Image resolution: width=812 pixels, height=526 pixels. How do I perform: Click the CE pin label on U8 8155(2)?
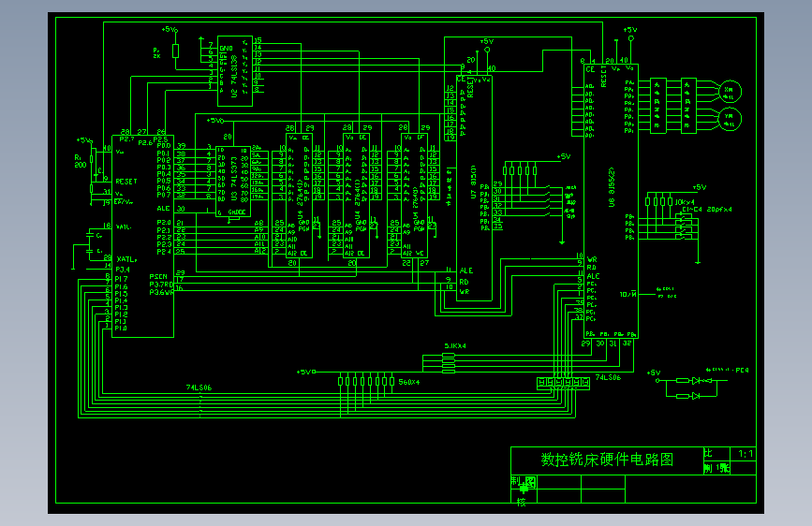(590, 69)
